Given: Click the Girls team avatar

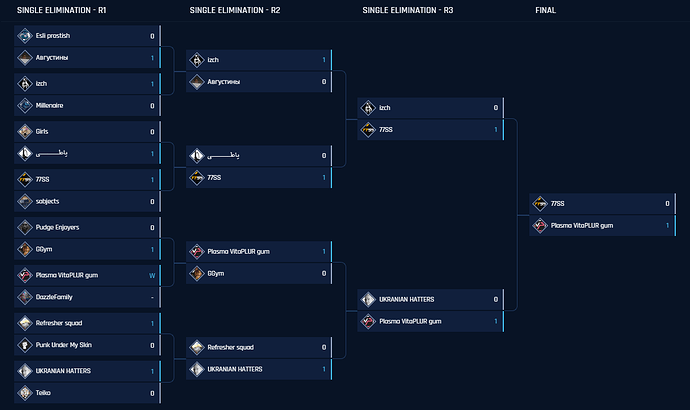Looking at the screenshot, I should coord(25,132).
